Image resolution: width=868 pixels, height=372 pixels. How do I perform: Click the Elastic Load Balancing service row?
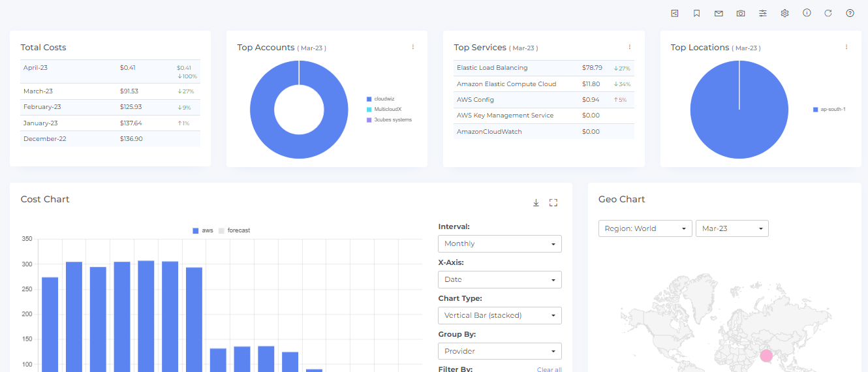point(492,68)
